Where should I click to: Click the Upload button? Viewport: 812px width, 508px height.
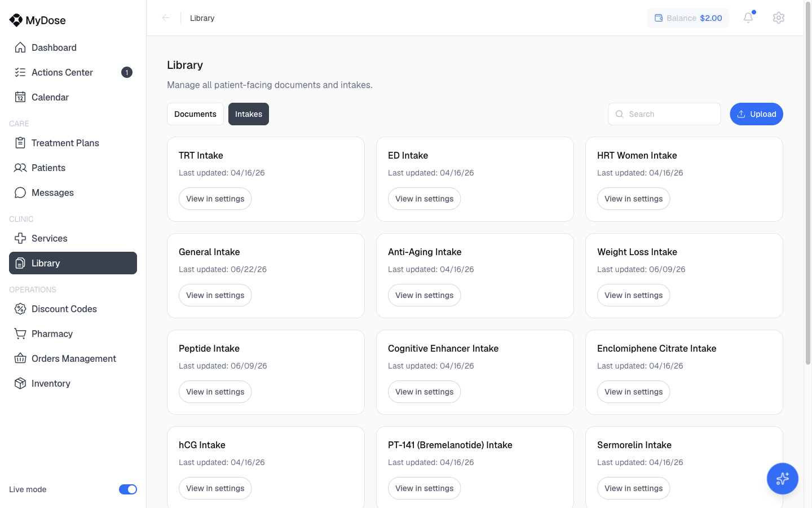[x=756, y=114]
